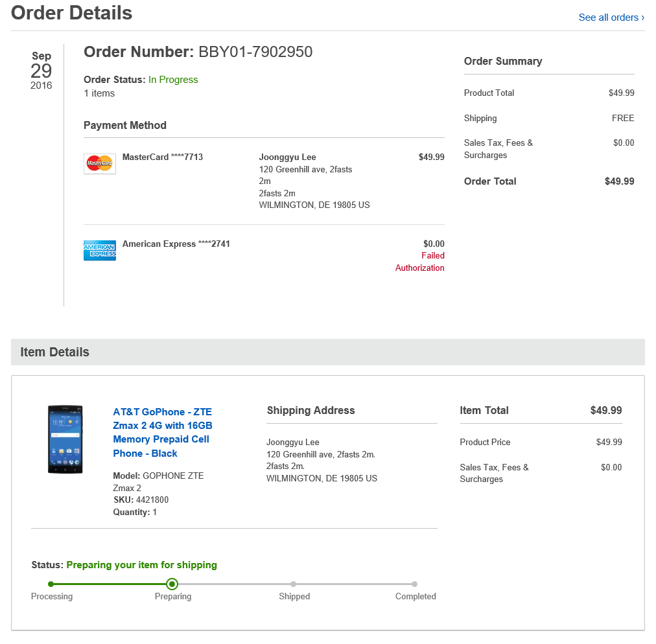Click the Preparing your item for shipping status

pyautogui.click(x=141, y=565)
